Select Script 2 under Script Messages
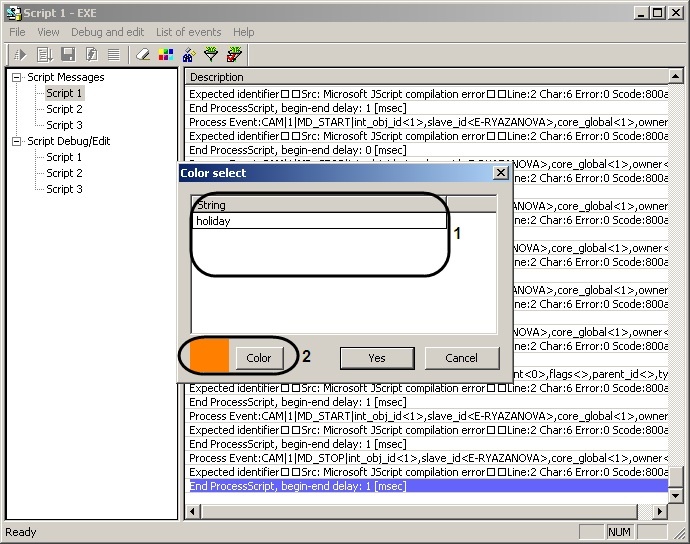690x544 pixels. (x=64, y=109)
